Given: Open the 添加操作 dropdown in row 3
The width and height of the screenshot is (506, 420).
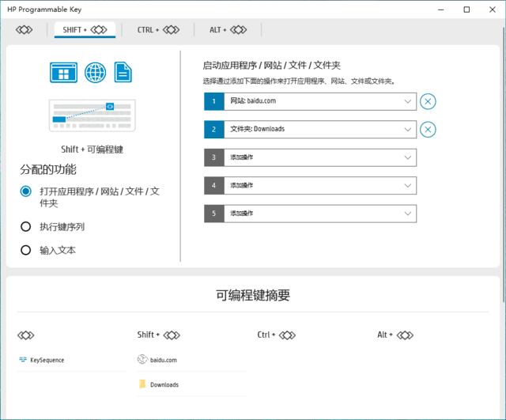Looking at the screenshot, I should tap(407, 157).
